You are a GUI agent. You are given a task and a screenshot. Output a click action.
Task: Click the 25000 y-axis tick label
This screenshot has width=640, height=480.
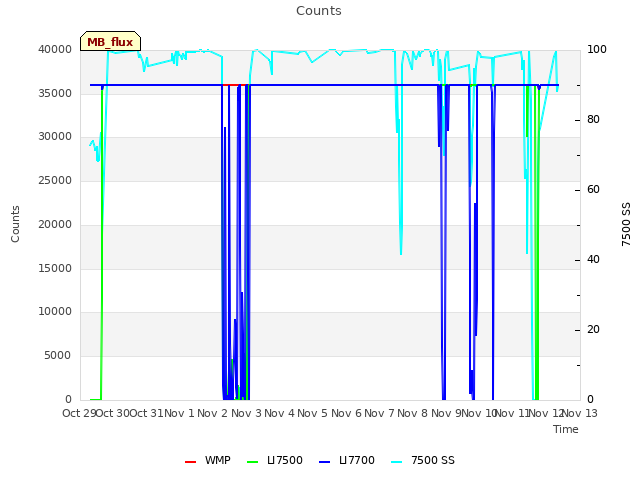point(55,180)
